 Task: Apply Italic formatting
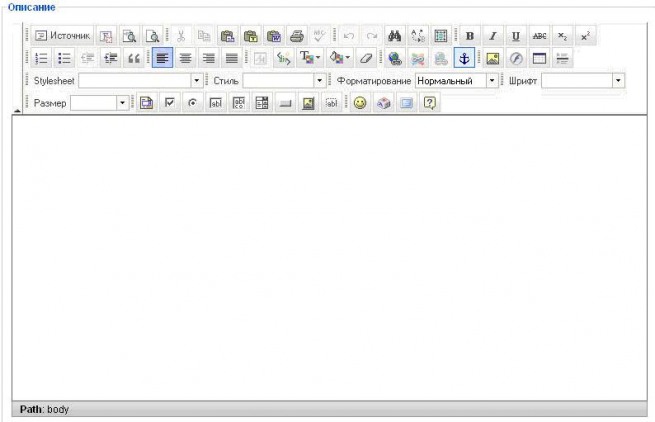pos(493,36)
